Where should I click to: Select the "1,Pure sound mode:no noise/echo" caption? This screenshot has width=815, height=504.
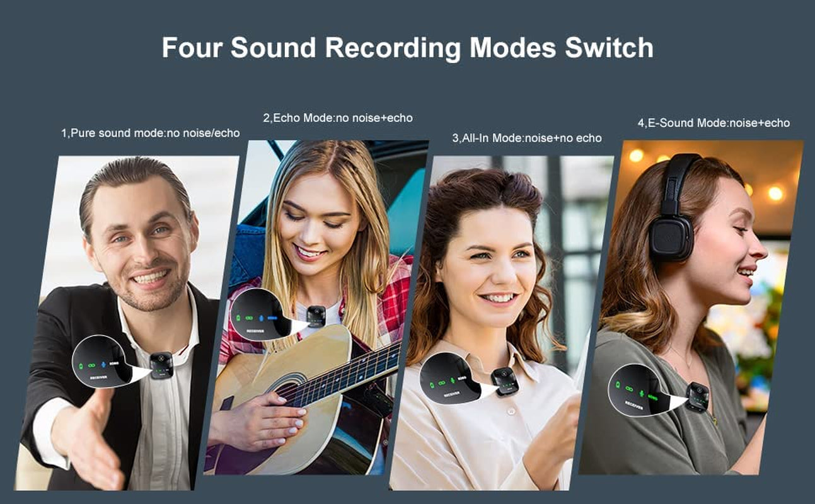(x=150, y=133)
